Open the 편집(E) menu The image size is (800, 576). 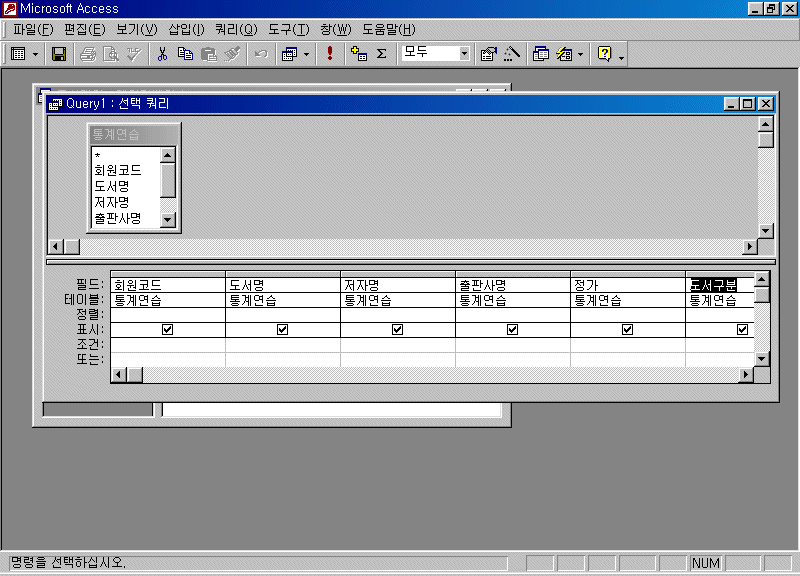pos(85,30)
